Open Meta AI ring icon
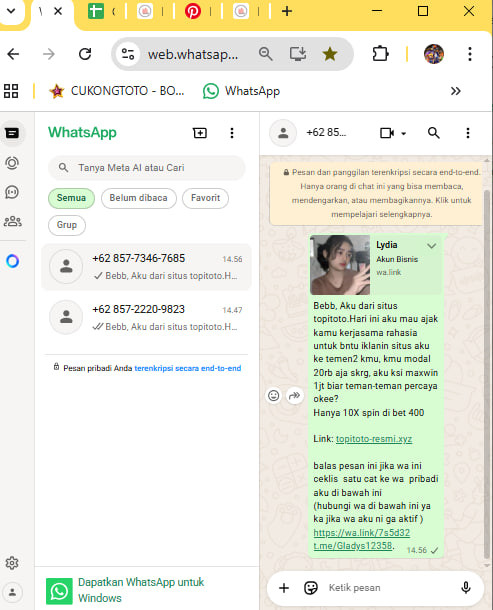493x610 pixels. (12, 261)
